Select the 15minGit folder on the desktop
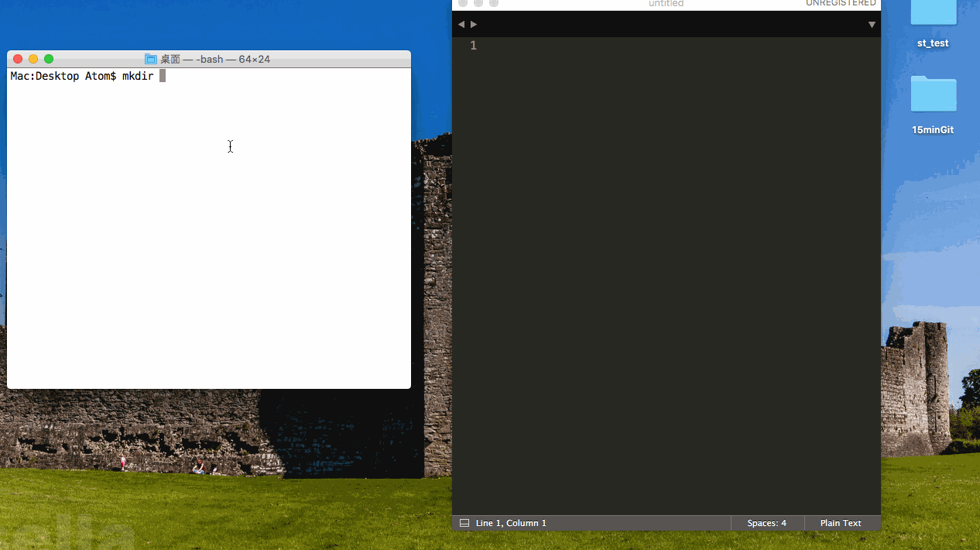This screenshot has height=550, width=980. click(x=933, y=93)
